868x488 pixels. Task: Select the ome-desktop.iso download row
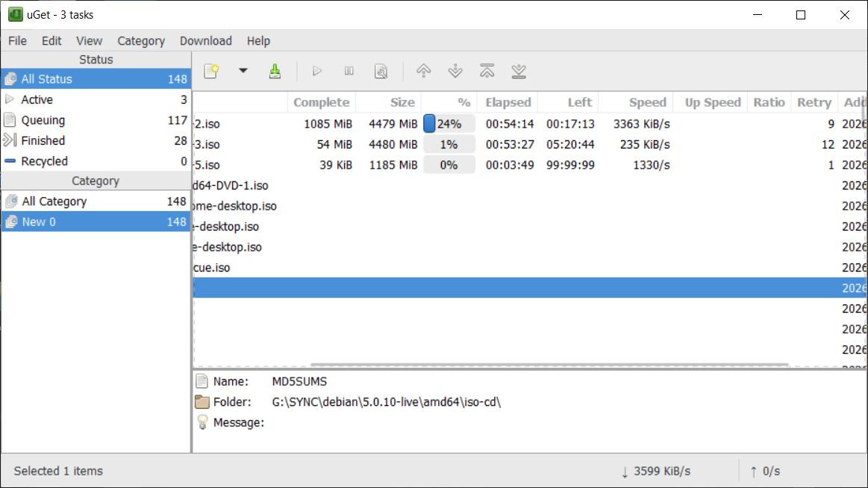(x=530, y=206)
